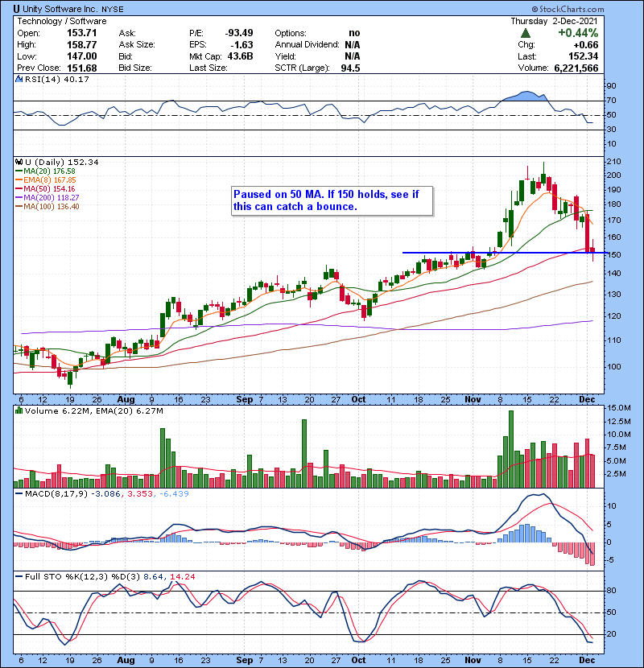
Task: Click the EPS value -1.63
Action: click(242, 45)
